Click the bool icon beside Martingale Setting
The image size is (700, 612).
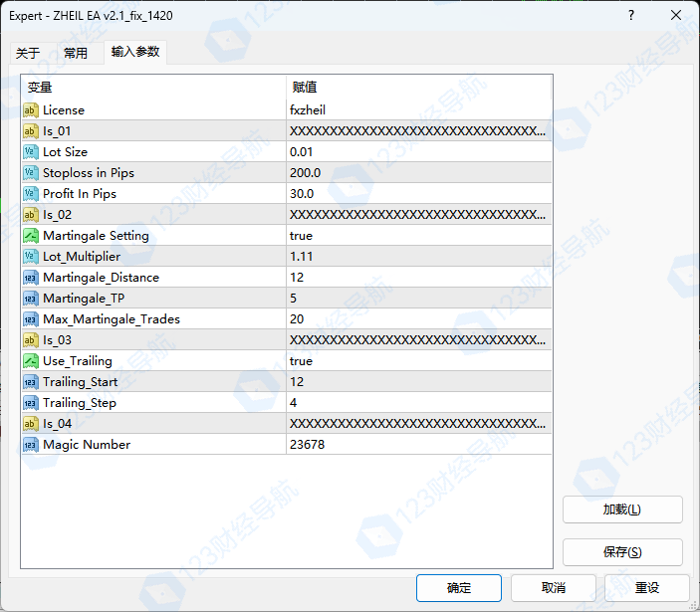30,236
